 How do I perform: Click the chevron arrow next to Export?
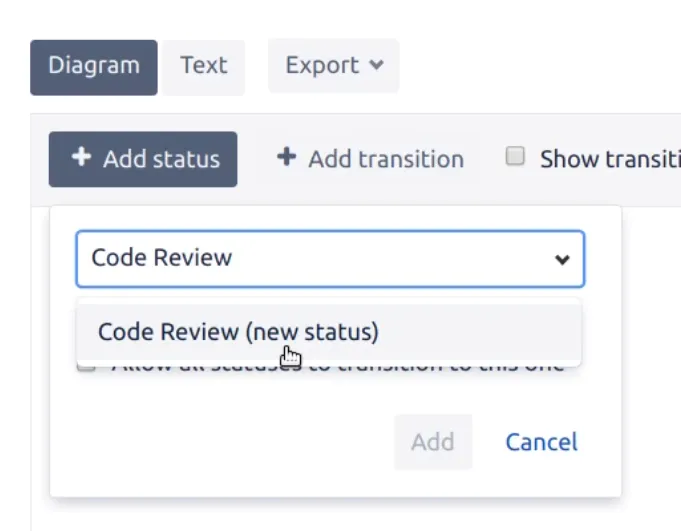(x=376, y=66)
